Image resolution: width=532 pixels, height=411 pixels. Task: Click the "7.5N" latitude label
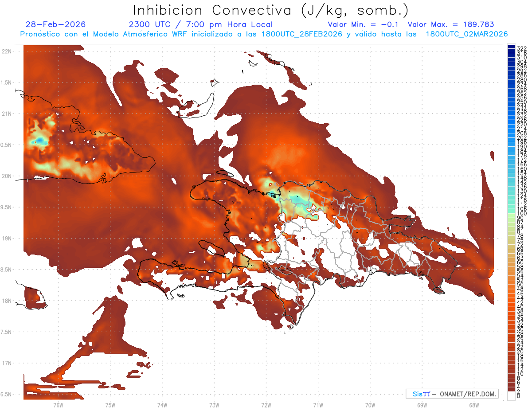(x=7, y=332)
